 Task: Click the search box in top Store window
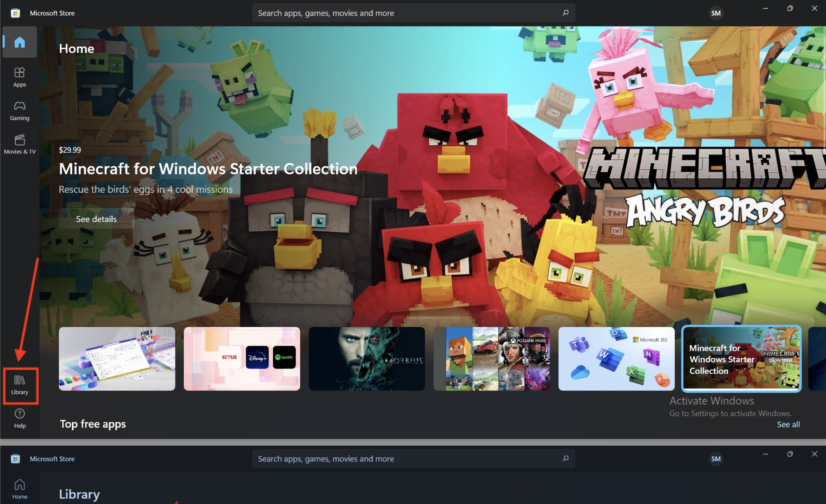point(413,13)
